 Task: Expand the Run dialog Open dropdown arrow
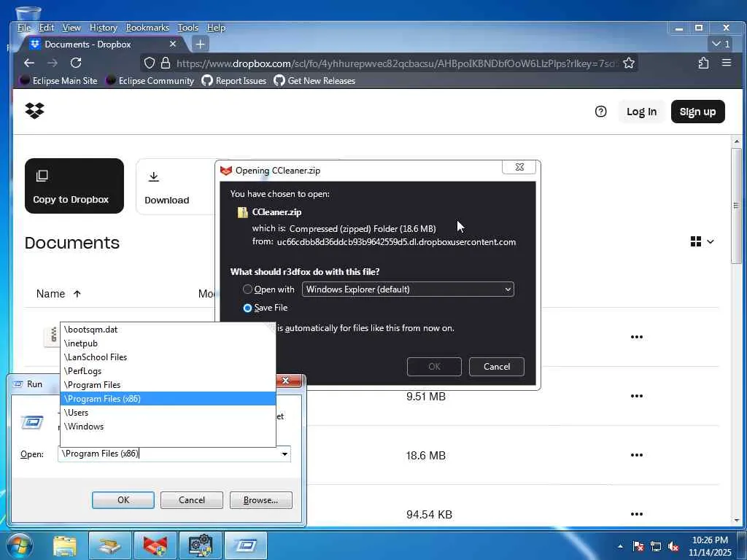coord(285,454)
